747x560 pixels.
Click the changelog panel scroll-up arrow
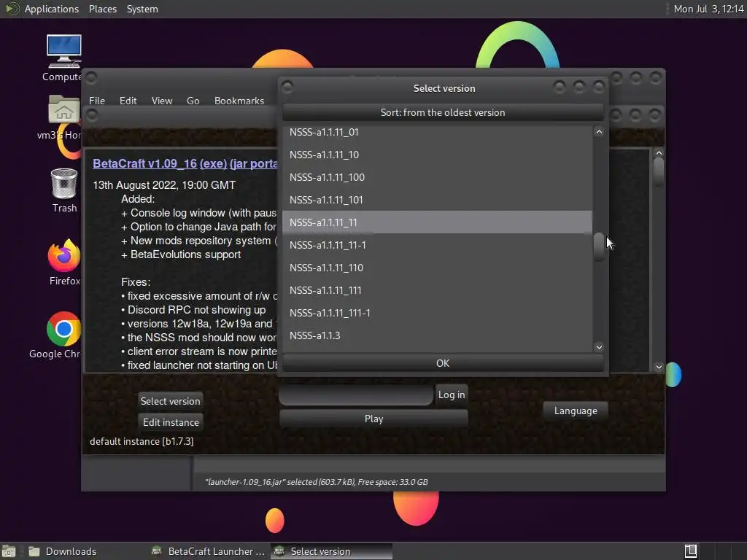coord(659,153)
